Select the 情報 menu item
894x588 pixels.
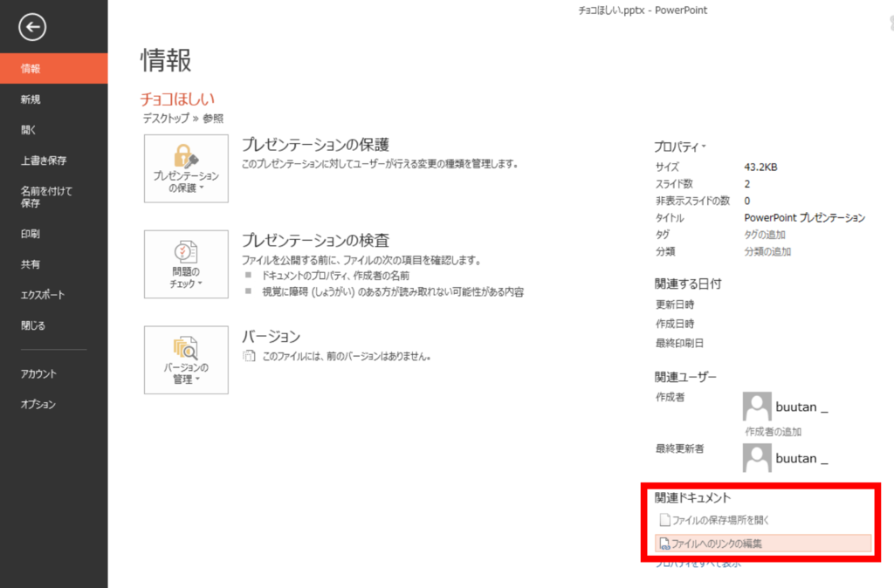pos(53,68)
